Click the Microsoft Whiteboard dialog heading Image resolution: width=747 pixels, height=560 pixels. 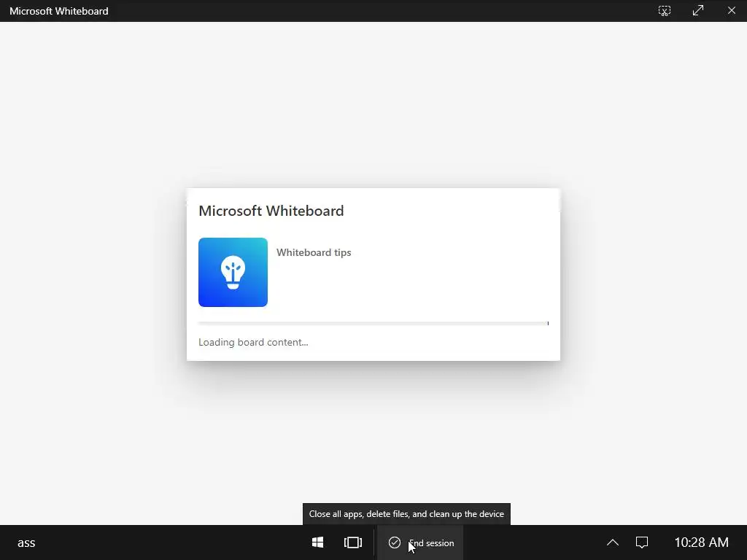[x=271, y=211]
